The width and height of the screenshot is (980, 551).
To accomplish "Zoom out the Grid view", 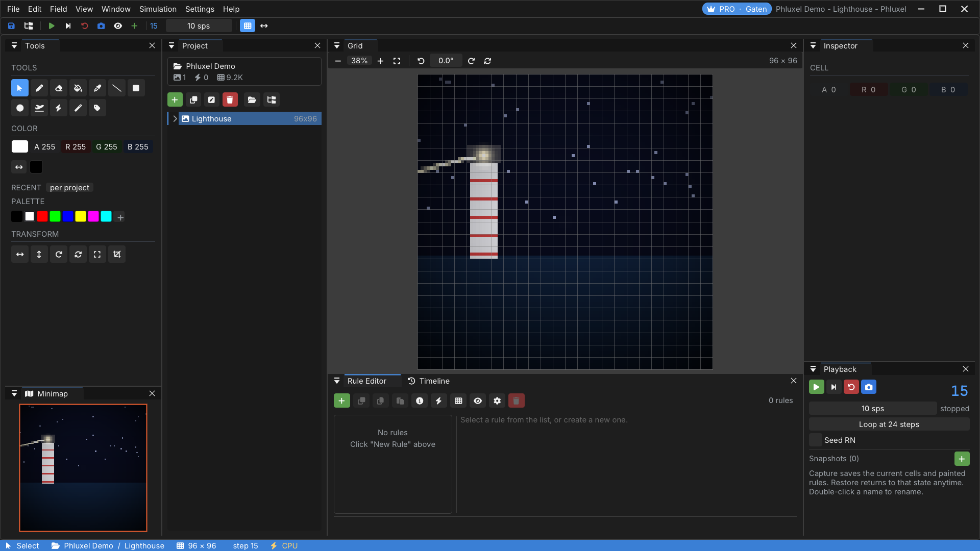I will point(338,61).
